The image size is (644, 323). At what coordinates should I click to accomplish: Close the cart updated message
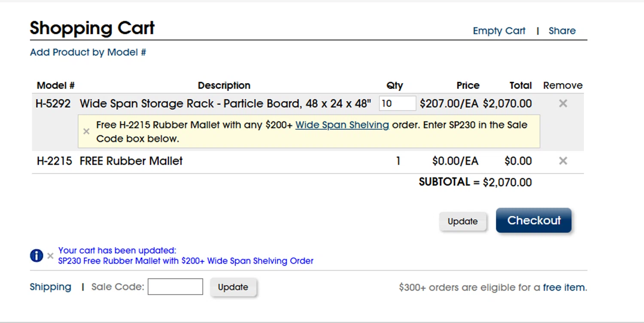tap(50, 256)
